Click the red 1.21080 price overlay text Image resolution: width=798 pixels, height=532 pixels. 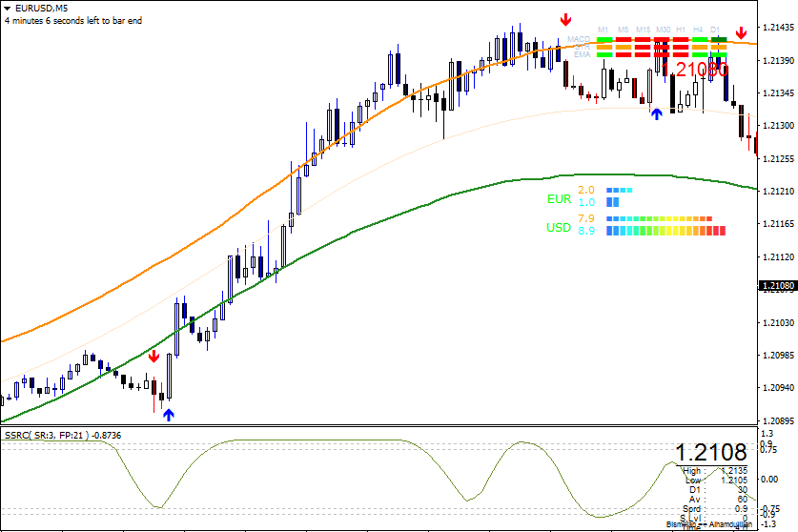tap(701, 70)
